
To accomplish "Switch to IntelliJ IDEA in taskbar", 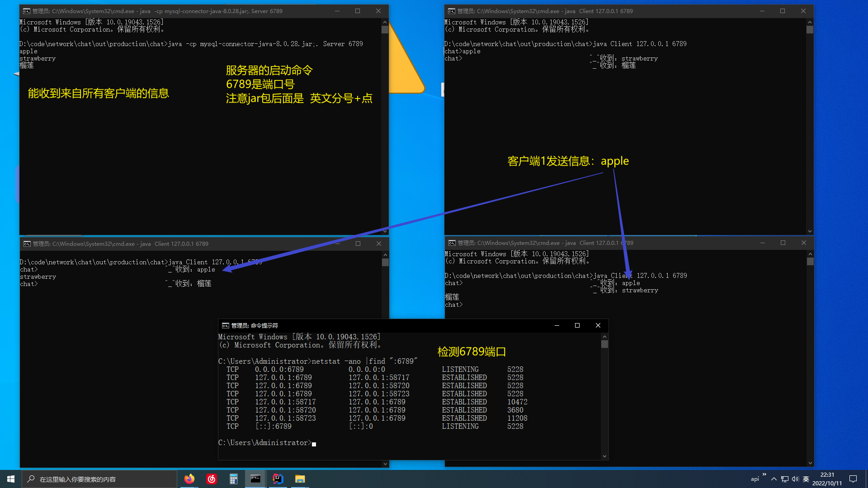I will coord(278,479).
